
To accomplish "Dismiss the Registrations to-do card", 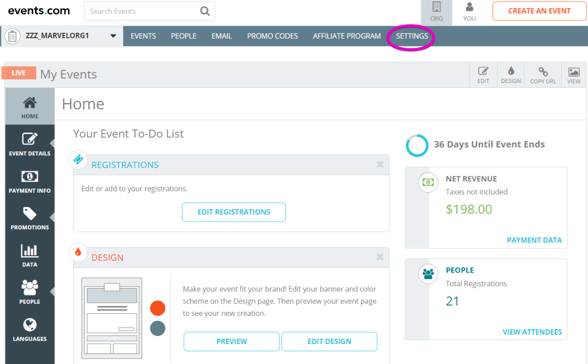I will coord(380,164).
